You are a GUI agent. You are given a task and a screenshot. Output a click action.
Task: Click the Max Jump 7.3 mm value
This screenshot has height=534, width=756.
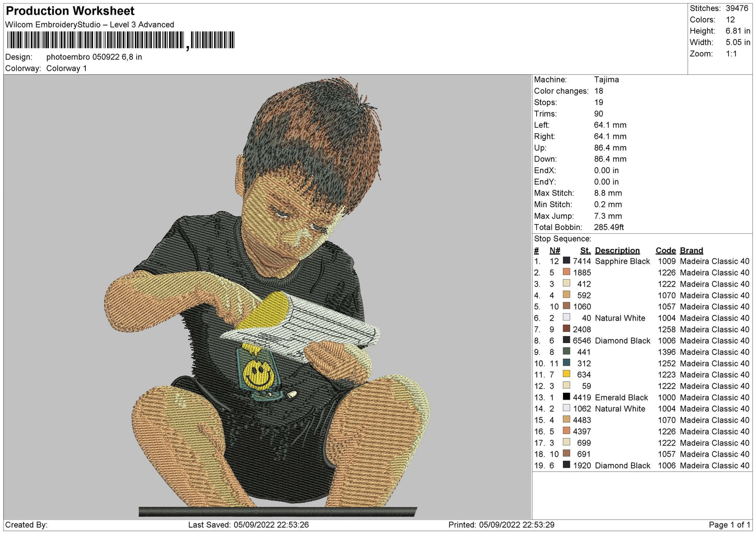click(608, 216)
